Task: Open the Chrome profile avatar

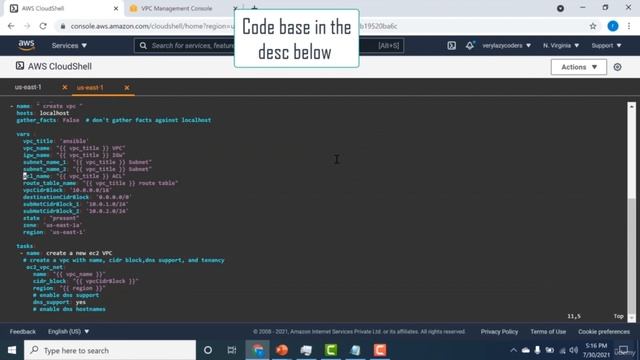Action: click(613, 26)
